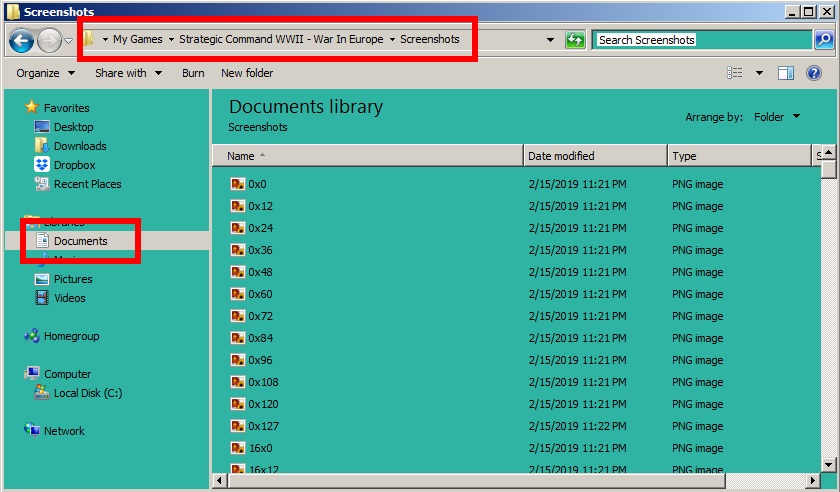Viewport: 840px width, 492px height.
Task: Focus the Search Screenshots field
Action: tap(702, 40)
